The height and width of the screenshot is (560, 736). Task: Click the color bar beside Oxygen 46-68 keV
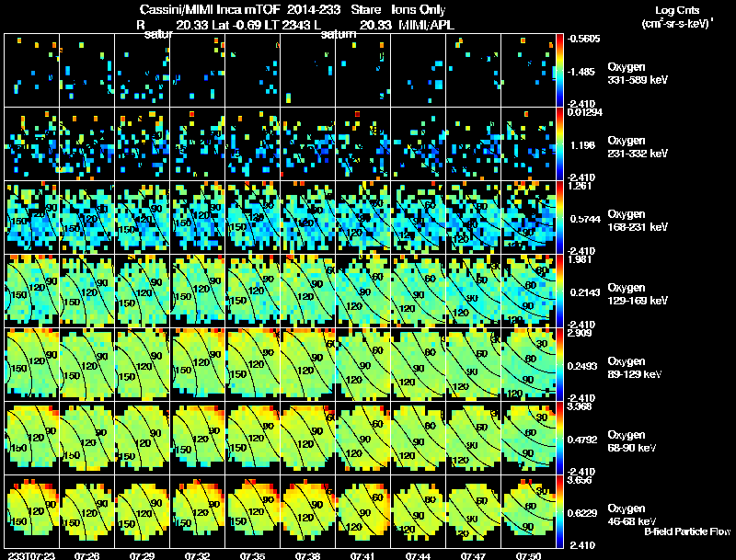(x=559, y=511)
